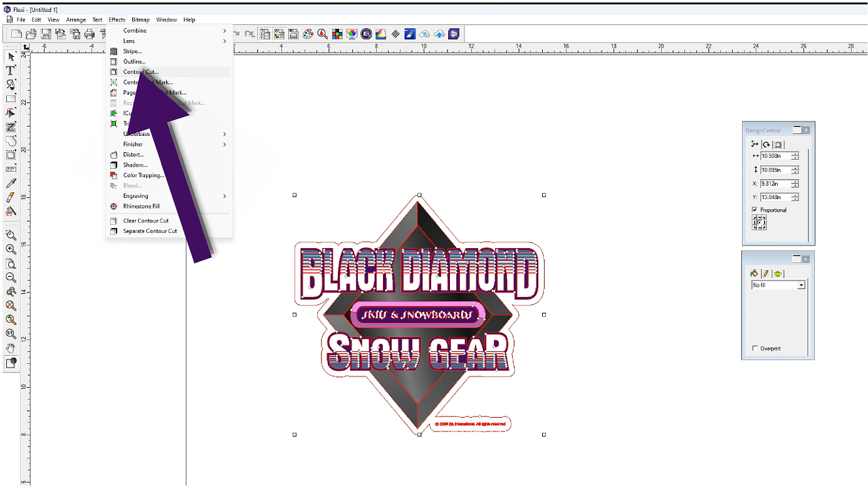The height and width of the screenshot is (486, 868).
Task: Edit the height field 10.095in
Action: click(x=776, y=170)
